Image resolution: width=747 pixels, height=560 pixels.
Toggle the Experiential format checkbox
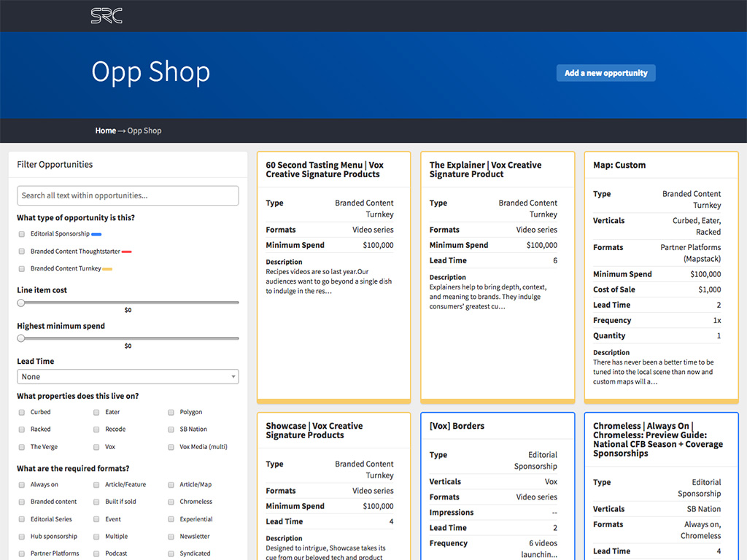(171, 519)
